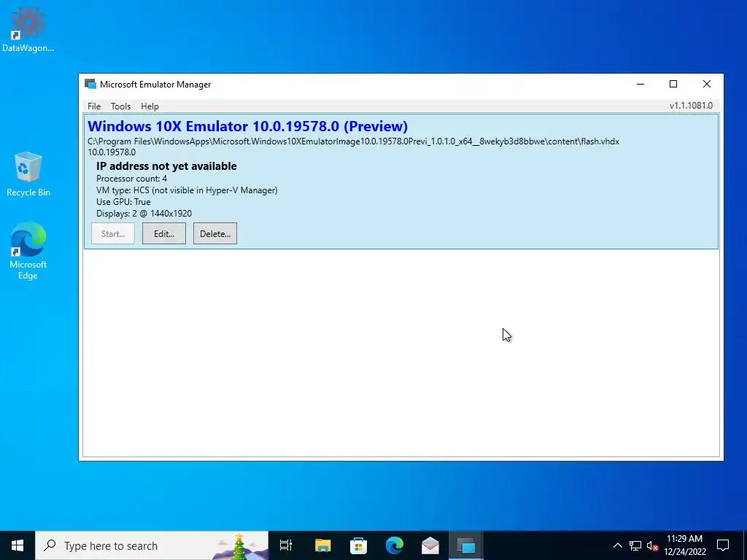Launch Edge from the taskbar
The height and width of the screenshot is (560, 747).
coord(395,545)
